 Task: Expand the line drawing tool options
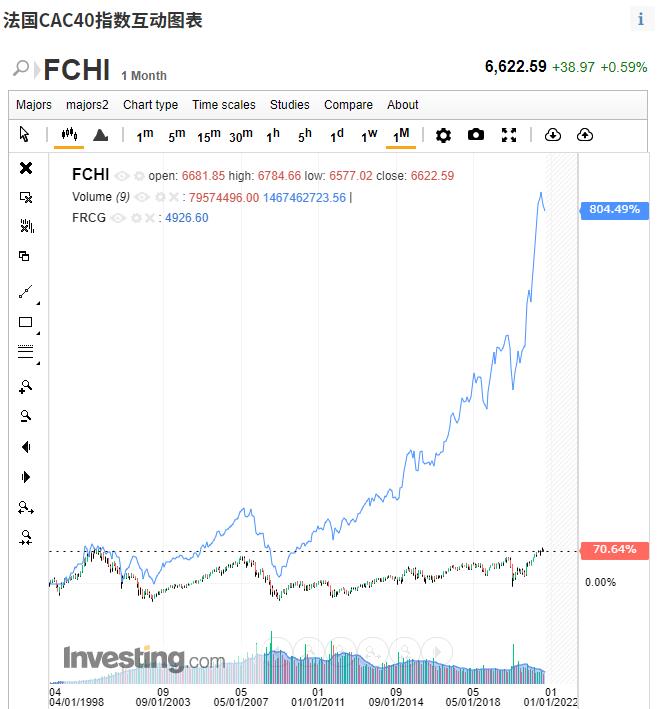point(26,292)
